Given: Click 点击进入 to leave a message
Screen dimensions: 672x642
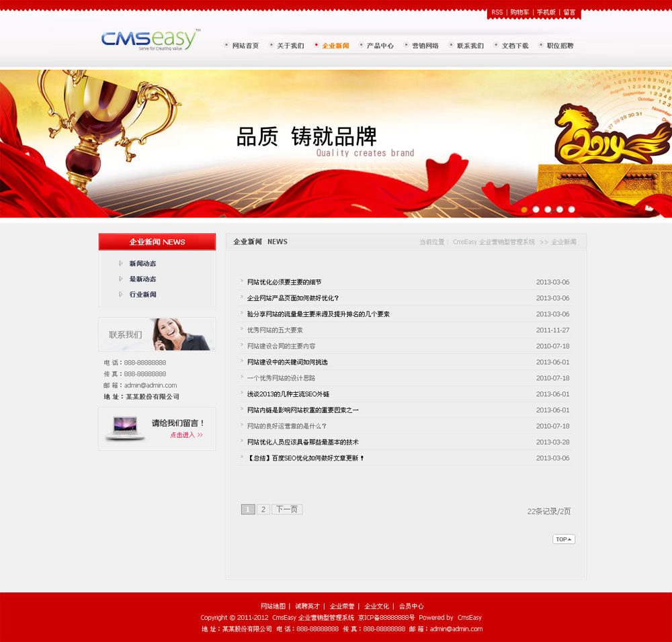Looking at the screenshot, I should pos(186,435).
